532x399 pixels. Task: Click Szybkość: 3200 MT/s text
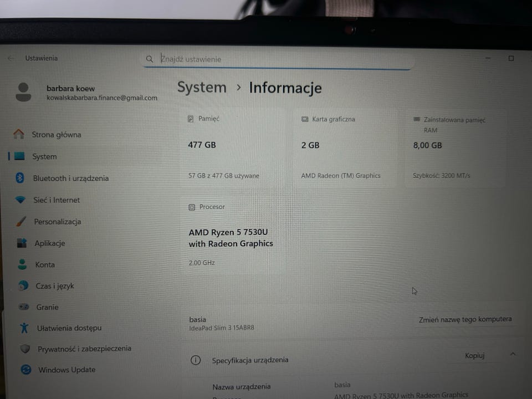[442, 176]
